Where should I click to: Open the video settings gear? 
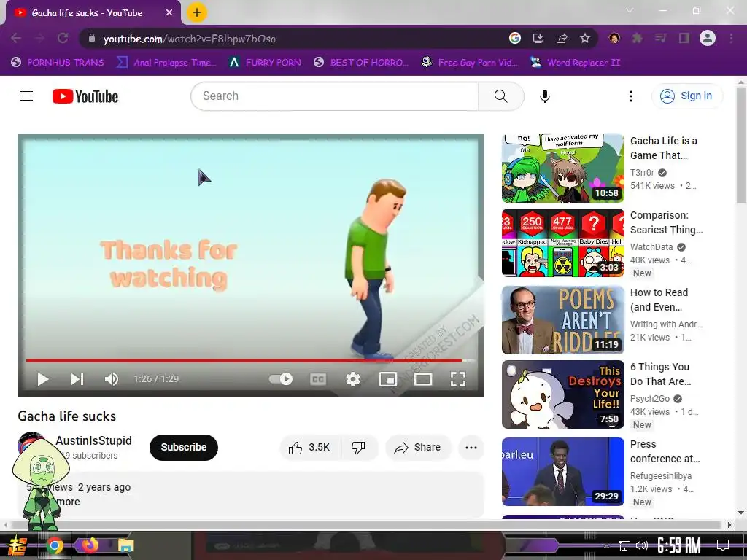point(353,379)
